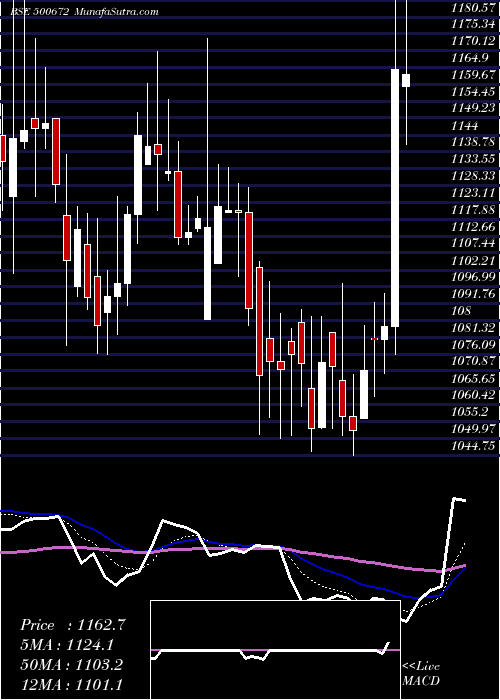Select the 1055.2 price axis label
Viewport: 500px width, 700px height.
click(469, 412)
